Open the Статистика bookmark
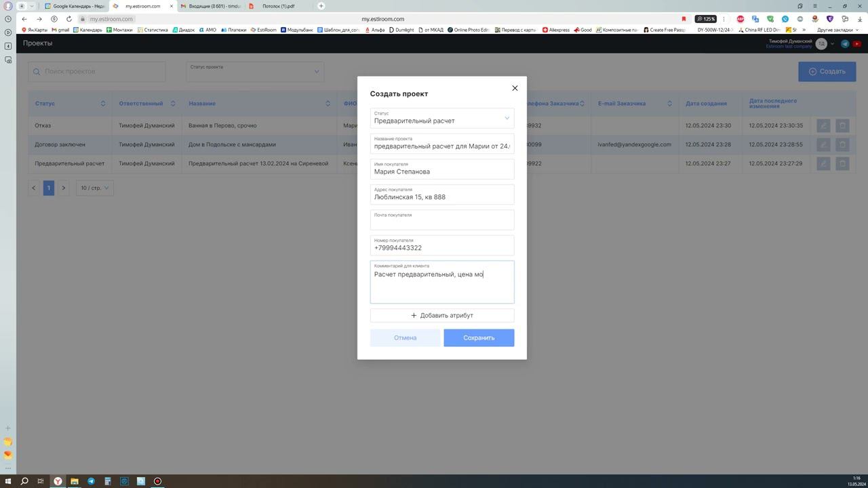 (153, 30)
